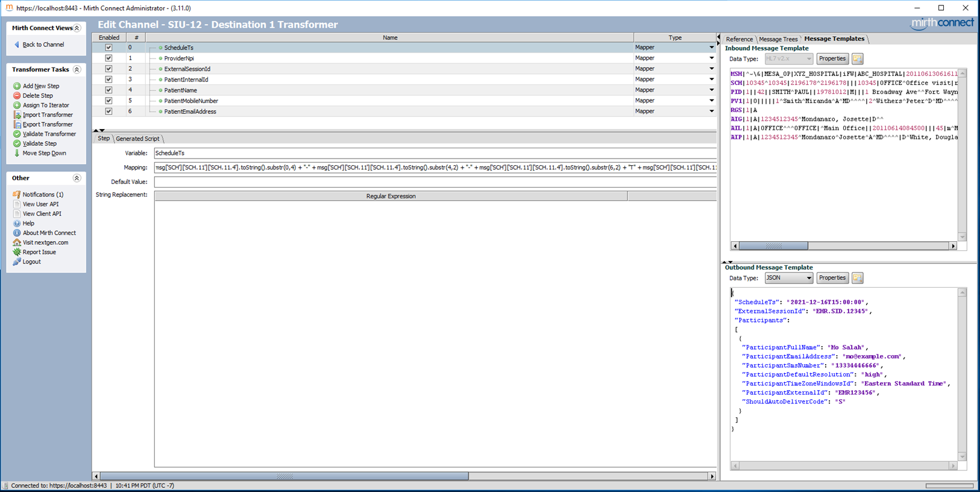Open Notifications from the Other panel

pyautogui.click(x=42, y=195)
